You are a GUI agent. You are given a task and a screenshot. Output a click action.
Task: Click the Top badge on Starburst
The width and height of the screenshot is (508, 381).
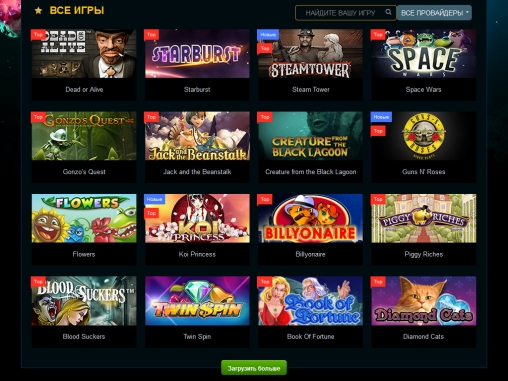coord(151,35)
